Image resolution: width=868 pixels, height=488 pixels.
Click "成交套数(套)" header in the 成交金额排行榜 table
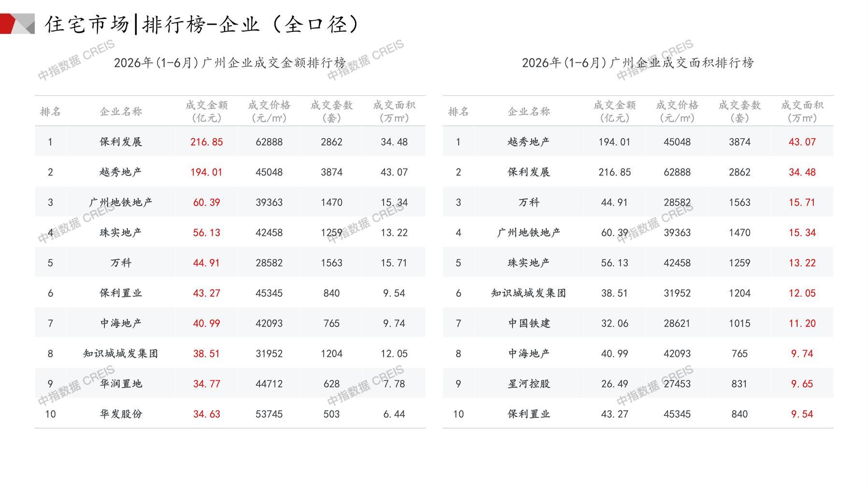point(331,112)
